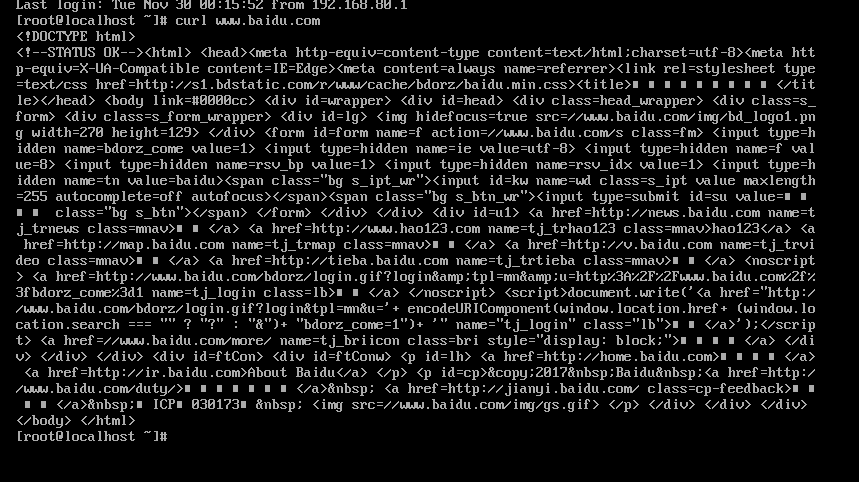Viewport: 859px width, 482px height.
Task: Click the http://jianyi.baidu.com URL
Action: tap(543, 388)
